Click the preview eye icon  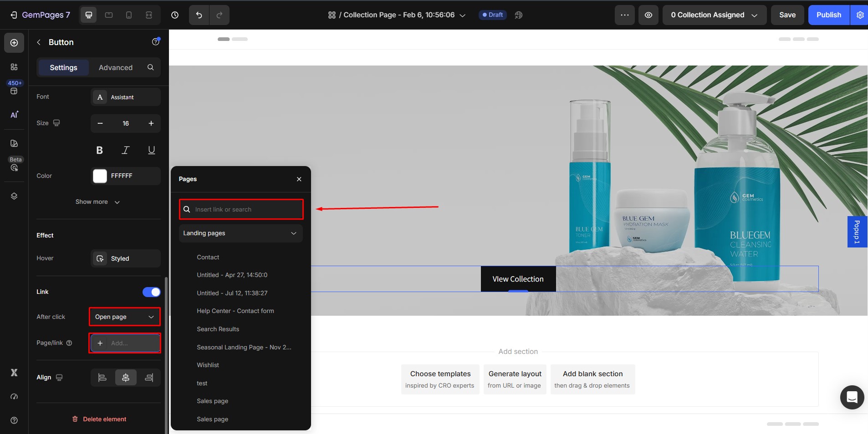(x=648, y=15)
